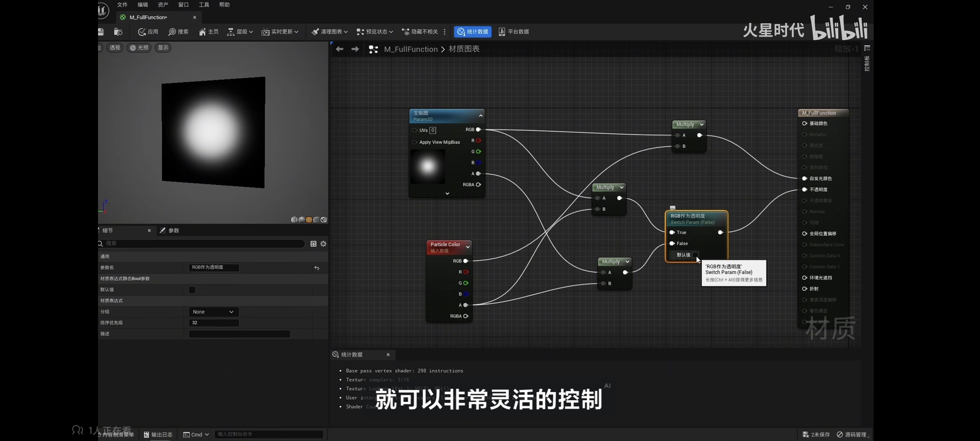This screenshot has width=980, height=441.
Task: Click the save material icon in toolbar
Action: 101,32
